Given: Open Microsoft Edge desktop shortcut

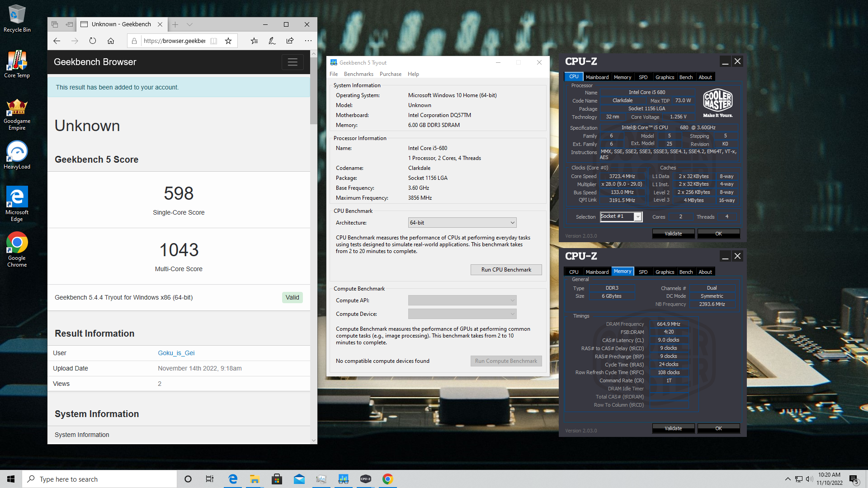Looking at the screenshot, I should (17, 204).
